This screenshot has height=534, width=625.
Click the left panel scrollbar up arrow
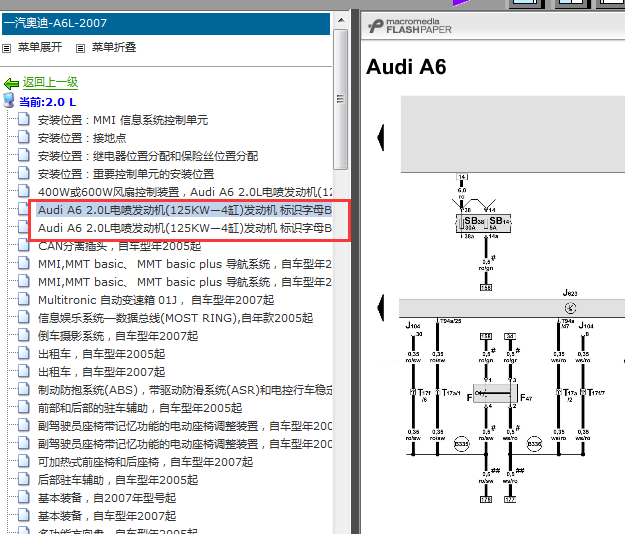[x=341, y=20]
